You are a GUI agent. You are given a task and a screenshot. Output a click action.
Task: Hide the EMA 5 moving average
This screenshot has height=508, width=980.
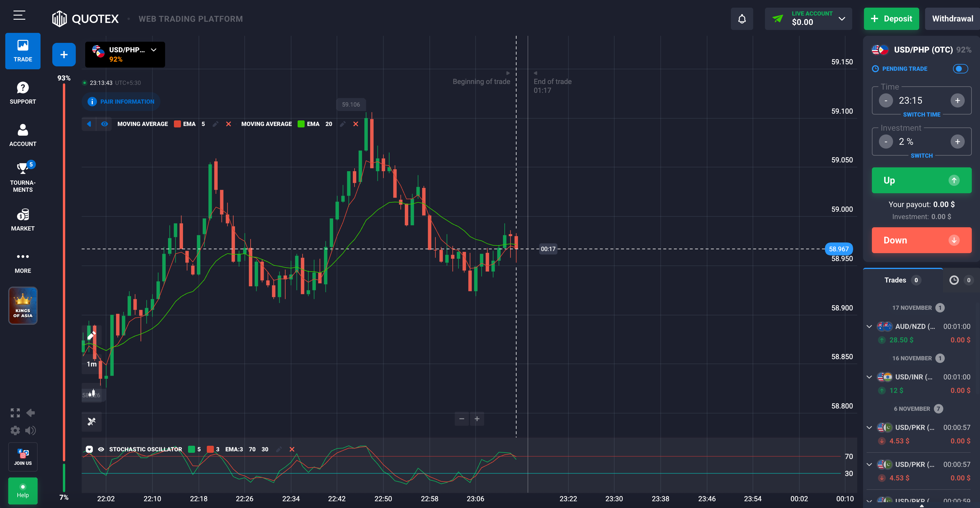coord(105,124)
